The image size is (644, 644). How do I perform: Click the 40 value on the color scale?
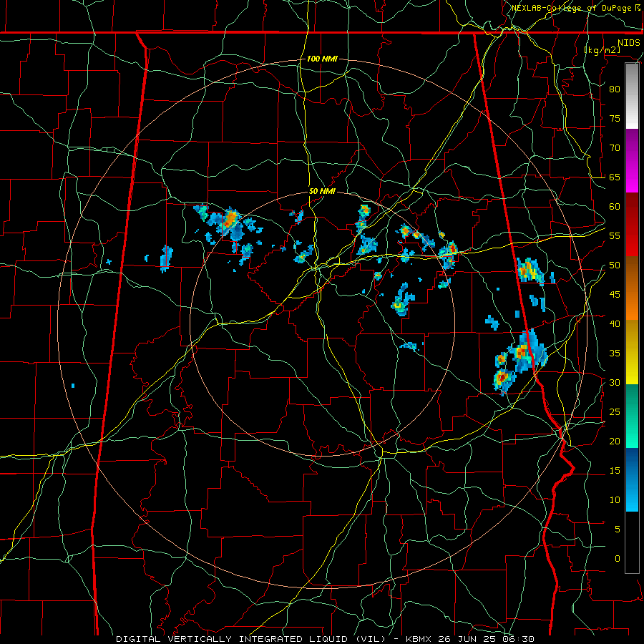pos(615,323)
